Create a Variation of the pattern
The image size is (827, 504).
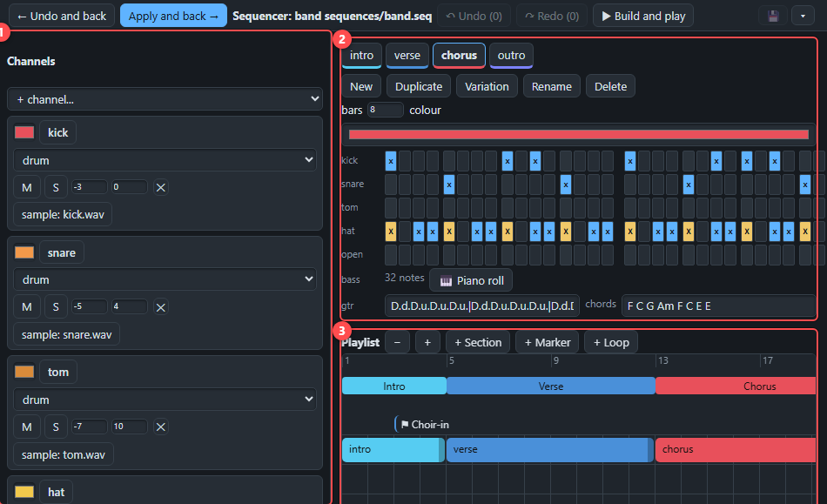point(487,86)
